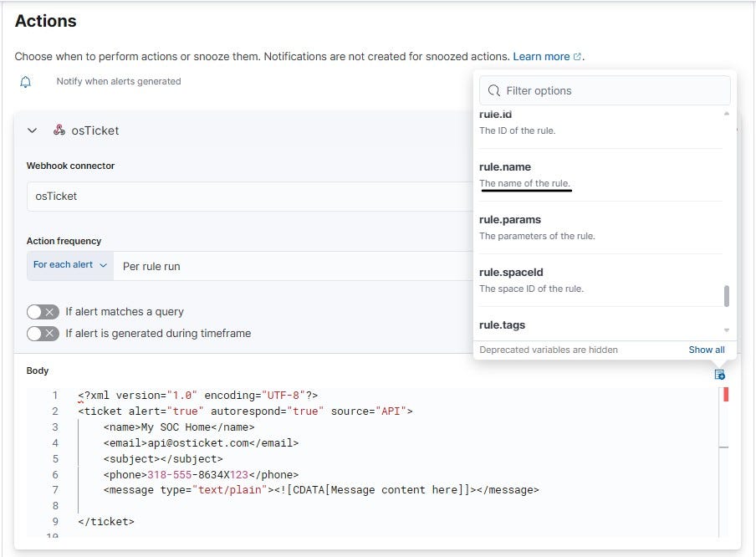Open the Webhook connector osTicket selector
The width and height of the screenshot is (756, 557).
tap(250, 197)
